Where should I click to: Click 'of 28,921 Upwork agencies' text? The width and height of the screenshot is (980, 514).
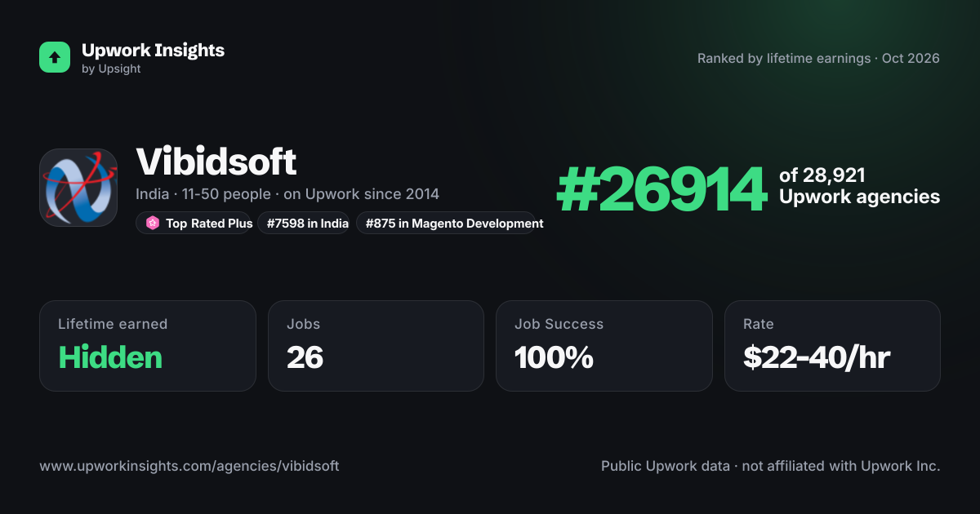point(859,186)
